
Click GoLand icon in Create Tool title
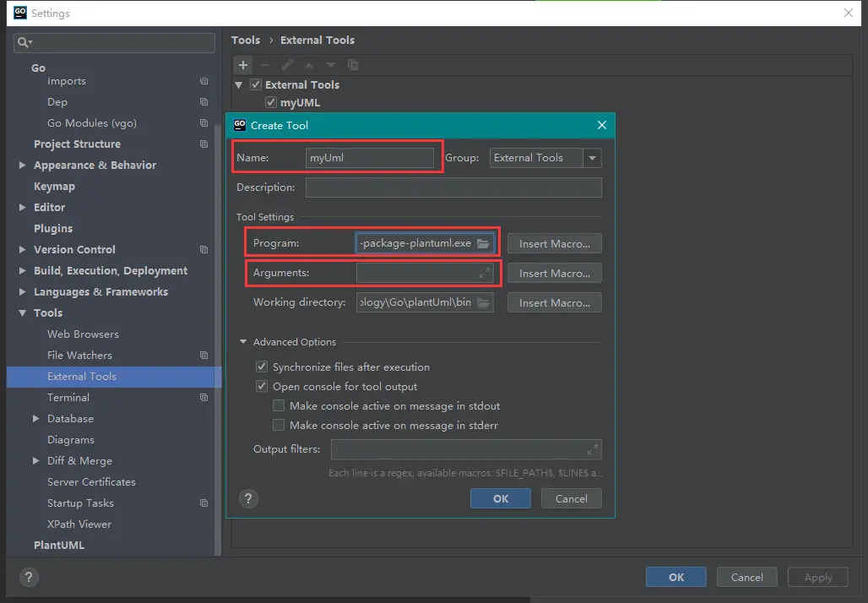[x=240, y=125]
